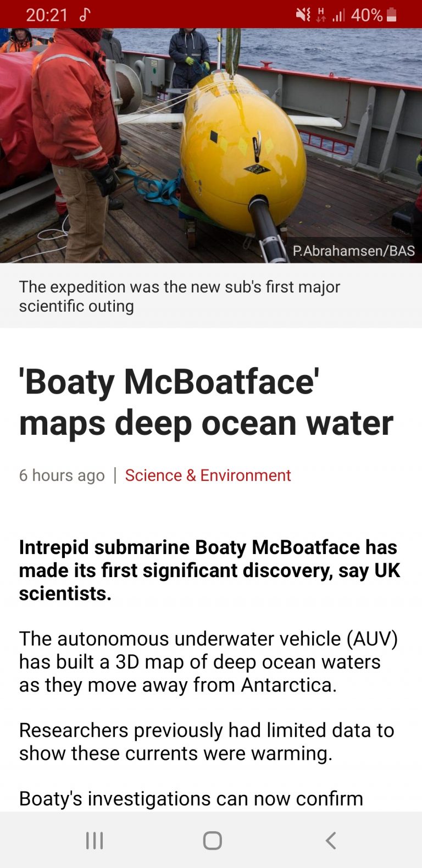Image resolution: width=422 pixels, height=868 pixels.
Task: Tap the muted sound status icon
Action: pyautogui.click(x=303, y=15)
